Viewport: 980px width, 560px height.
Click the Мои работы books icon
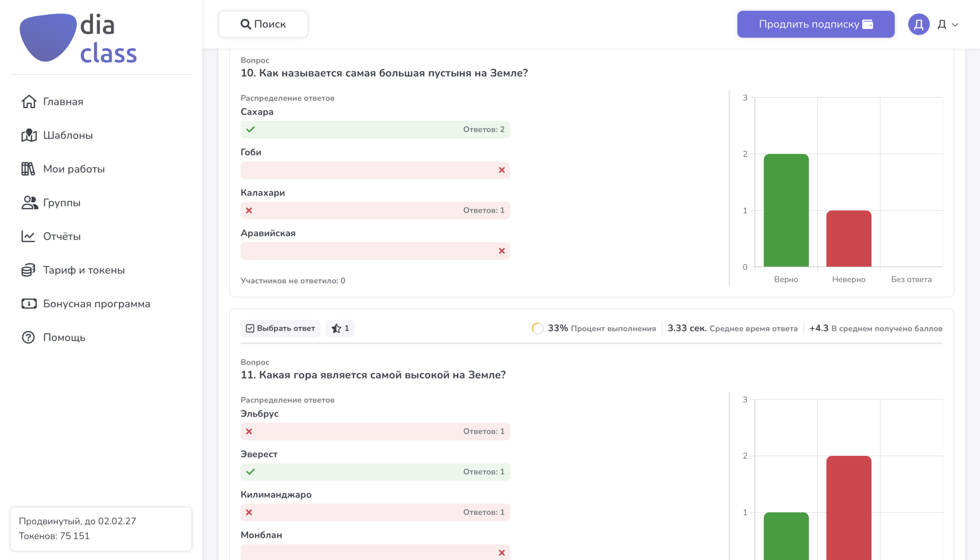(28, 169)
